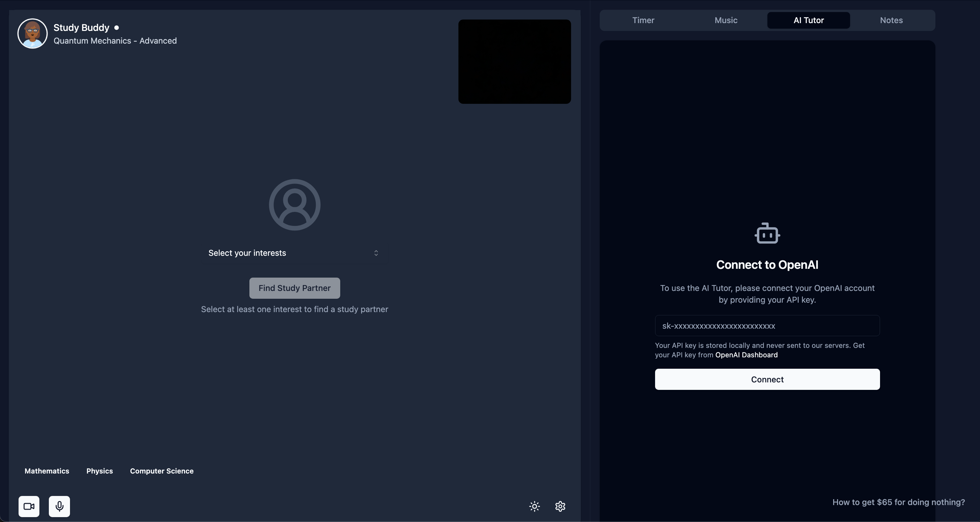
Task: Click the online status dot beside Study Buddy
Action: click(x=117, y=27)
